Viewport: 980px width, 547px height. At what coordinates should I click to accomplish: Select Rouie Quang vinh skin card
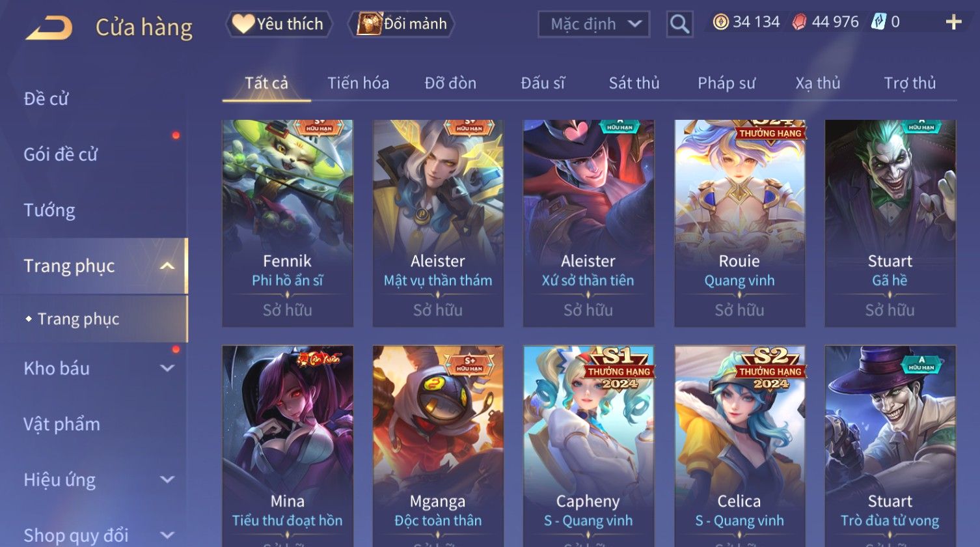point(739,223)
